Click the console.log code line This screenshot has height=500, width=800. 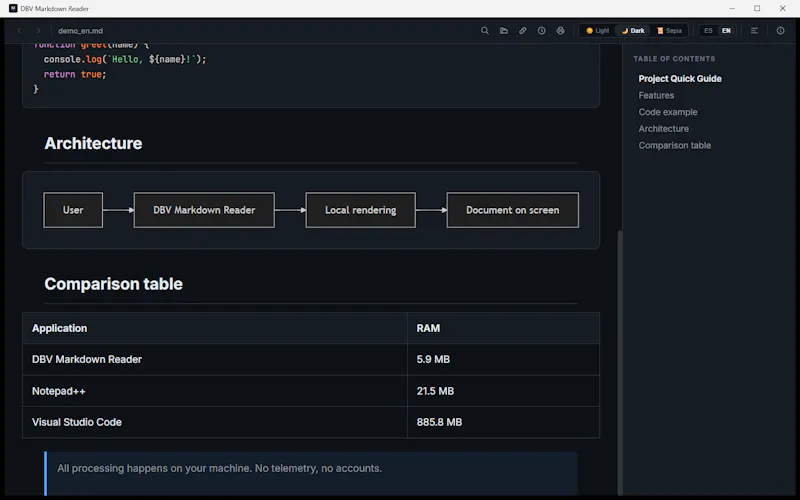125,59
